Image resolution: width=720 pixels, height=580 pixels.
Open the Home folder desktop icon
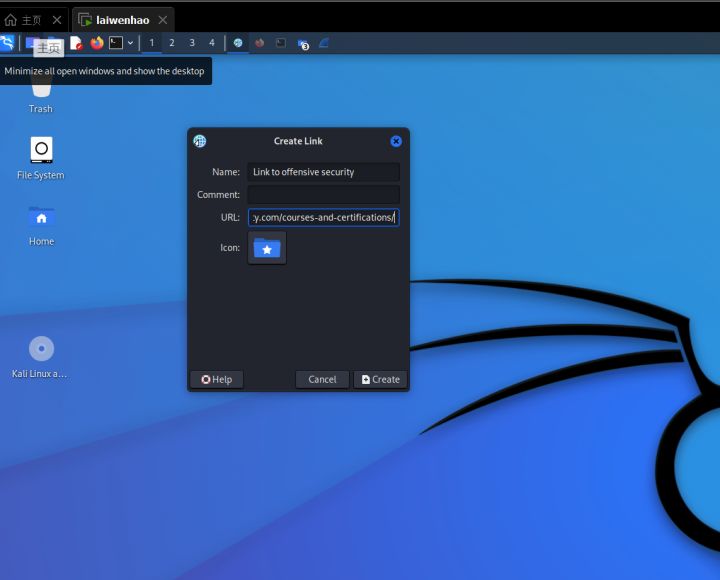41,225
